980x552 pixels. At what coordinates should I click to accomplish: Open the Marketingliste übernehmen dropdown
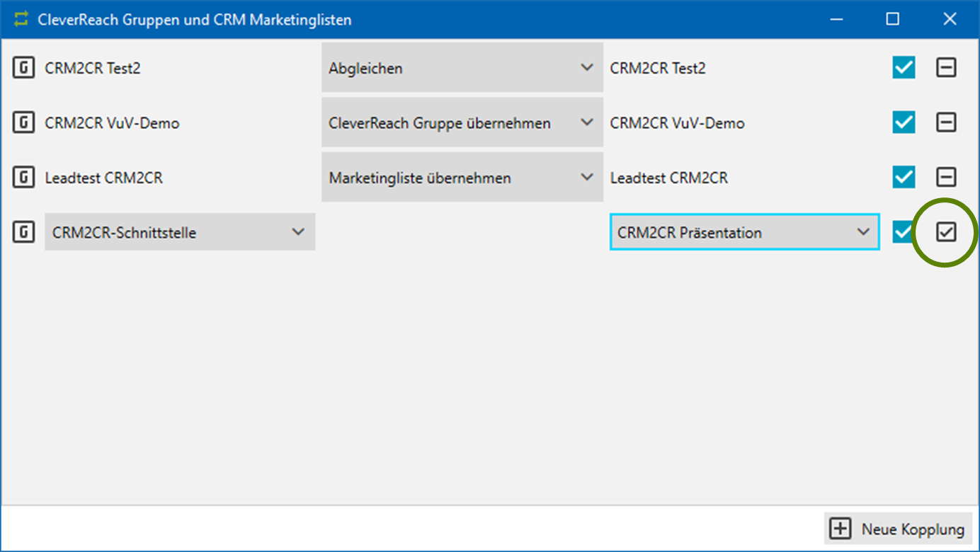[x=462, y=177]
